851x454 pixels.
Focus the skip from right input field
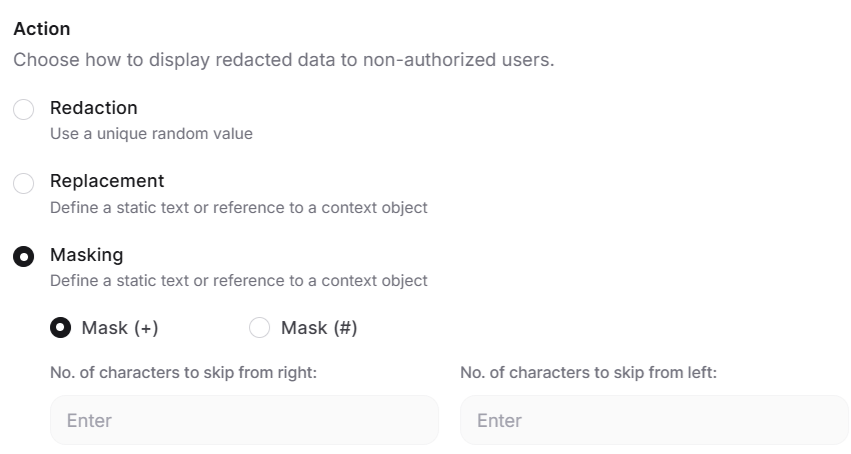244,420
